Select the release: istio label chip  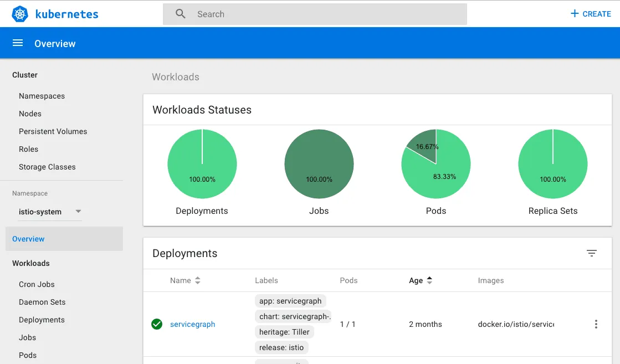click(x=281, y=347)
